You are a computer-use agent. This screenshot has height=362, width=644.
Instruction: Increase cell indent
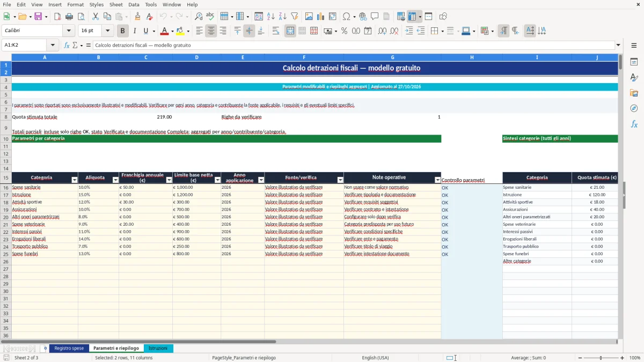[x=409, y=31]
